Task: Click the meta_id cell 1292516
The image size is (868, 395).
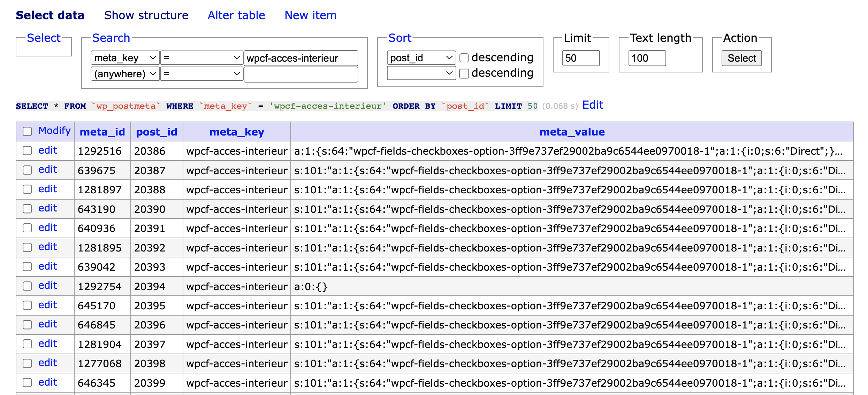Action: [x=102, y=151]
